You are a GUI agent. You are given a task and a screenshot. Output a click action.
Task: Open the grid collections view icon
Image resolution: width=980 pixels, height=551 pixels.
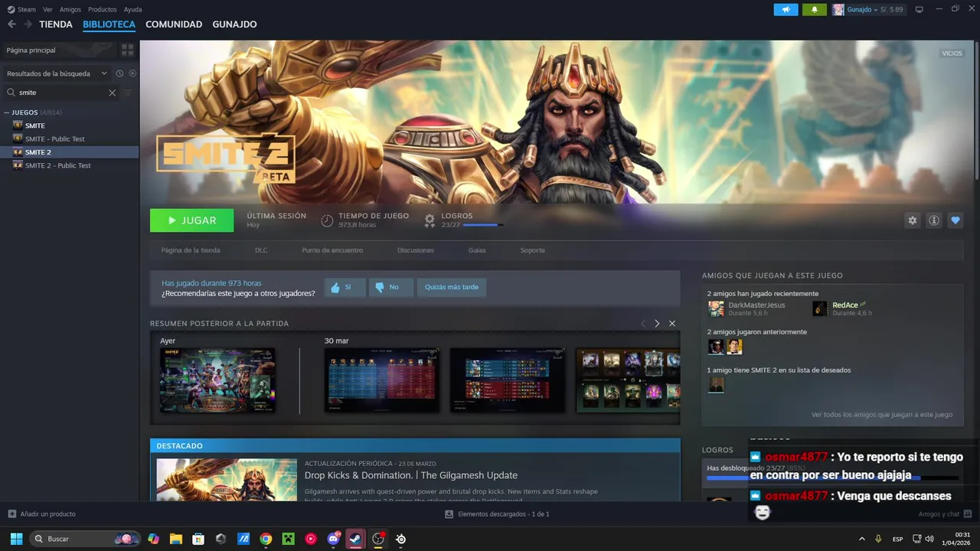pyautogui.click(x=127, y=50)
